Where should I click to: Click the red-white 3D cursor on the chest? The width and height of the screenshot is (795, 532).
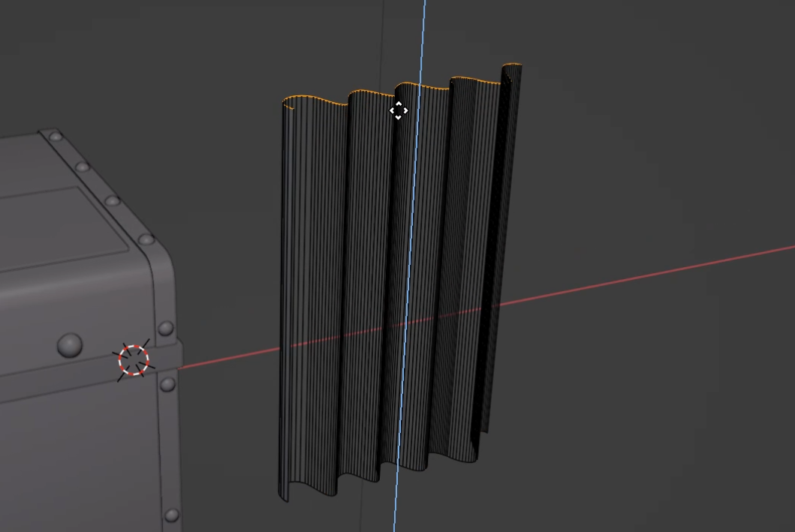pos(134,360)
